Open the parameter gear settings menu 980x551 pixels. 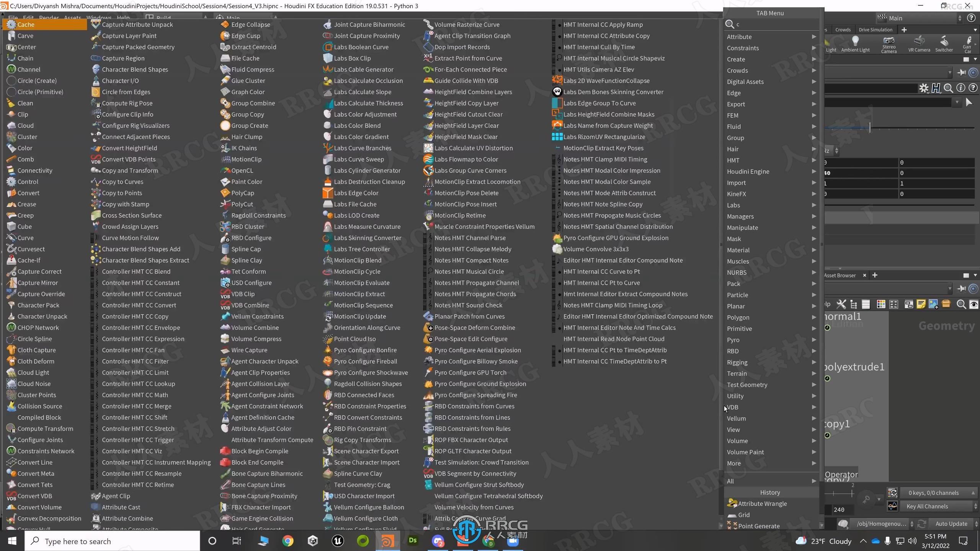pos(924,88)
